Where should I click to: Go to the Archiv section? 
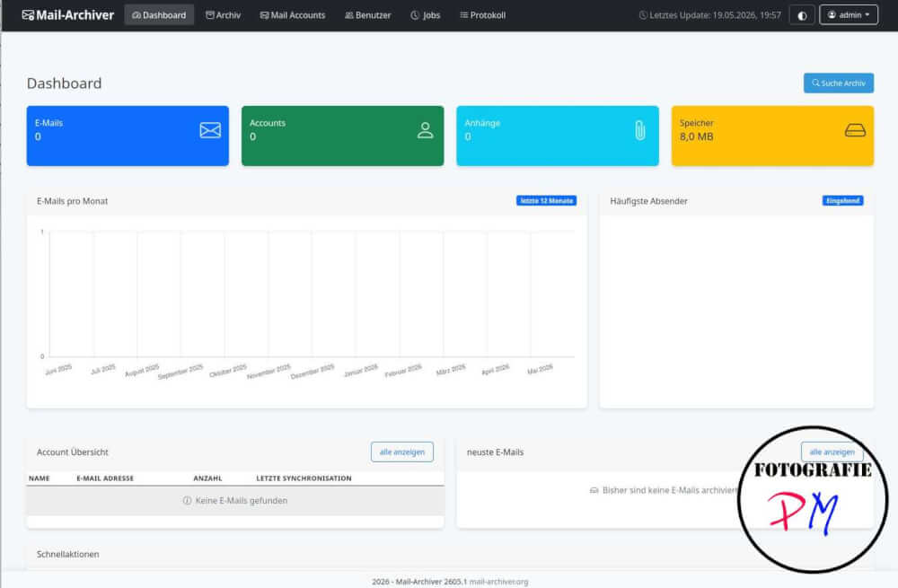[x=223, y=15]
